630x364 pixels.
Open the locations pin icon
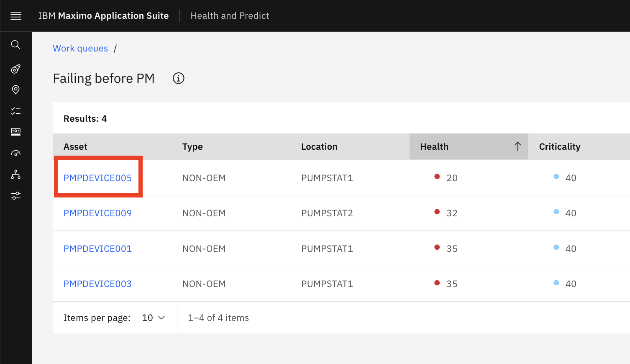(x=16, y=90)
